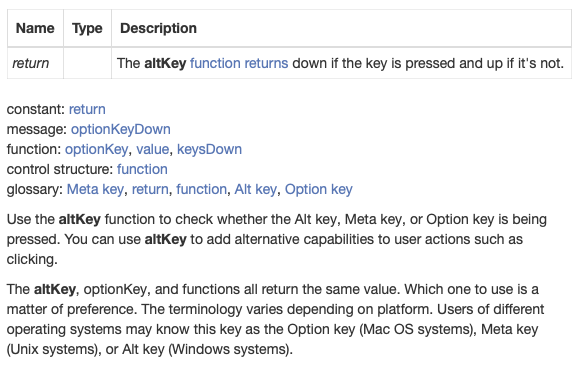Select the Type column header
Image resolution: width=573 pixels, height=369 pixels.
[x=87, y=28]
